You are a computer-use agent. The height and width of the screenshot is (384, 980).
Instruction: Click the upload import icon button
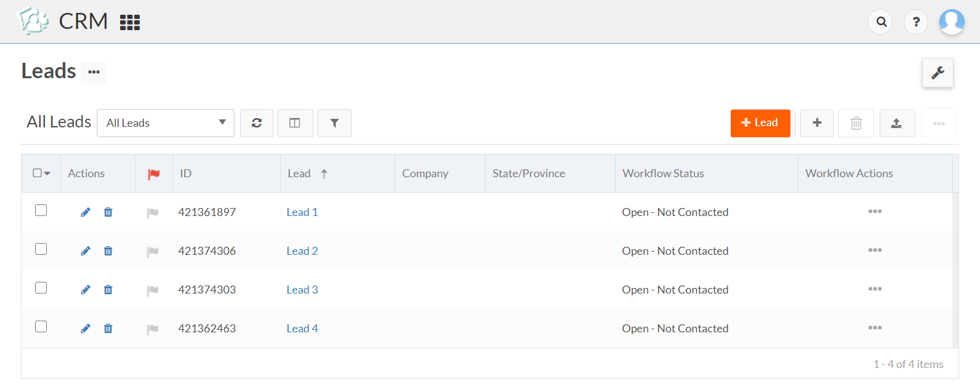coord(897,123)
